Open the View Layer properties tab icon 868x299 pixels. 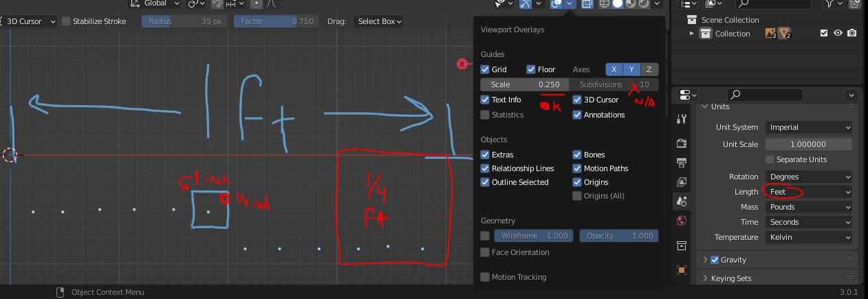coord(681,182)
